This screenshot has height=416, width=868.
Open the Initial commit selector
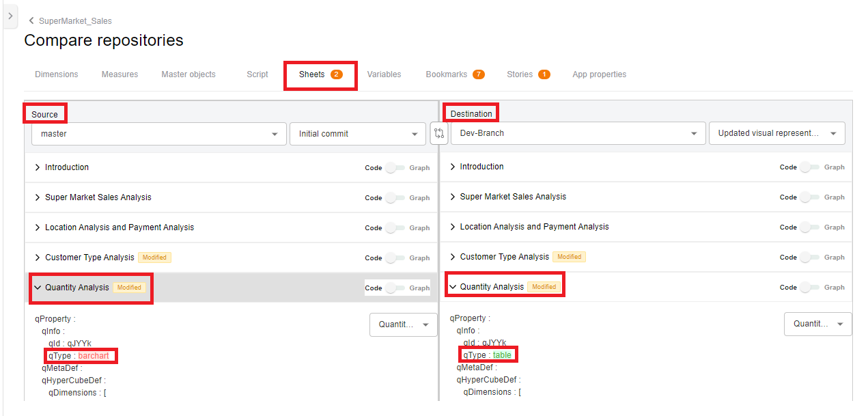click(358, 134)
